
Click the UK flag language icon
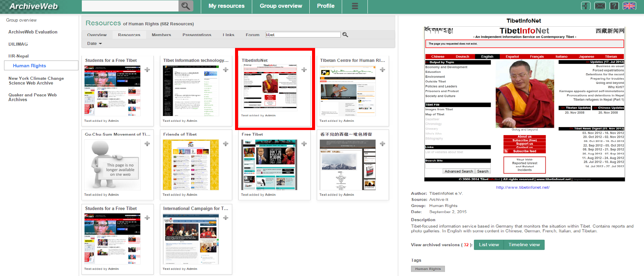click(x=629, y=6)
